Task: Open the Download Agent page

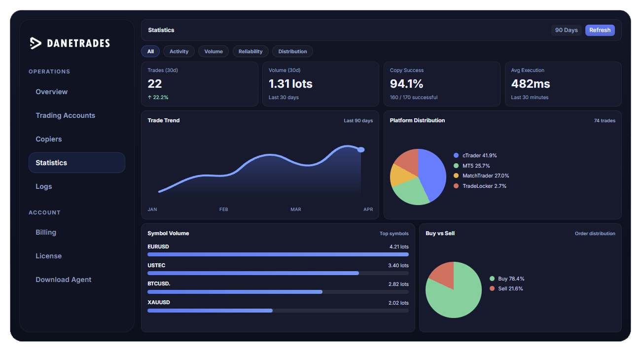Action: coord(64,280)
